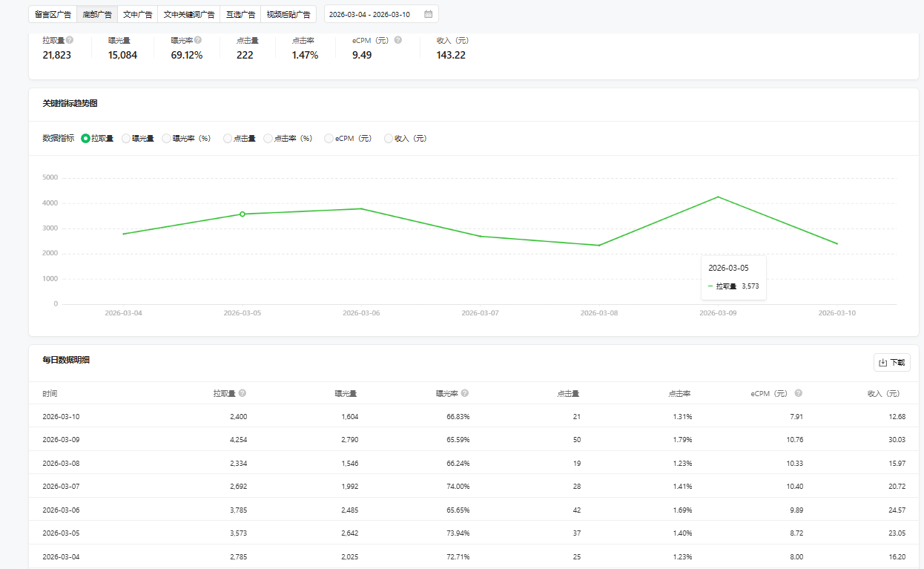Go to the 视频后贴广告 tab
Image resolution: width=924 pixels, height=569 pixels.
(x=288, y=14)
